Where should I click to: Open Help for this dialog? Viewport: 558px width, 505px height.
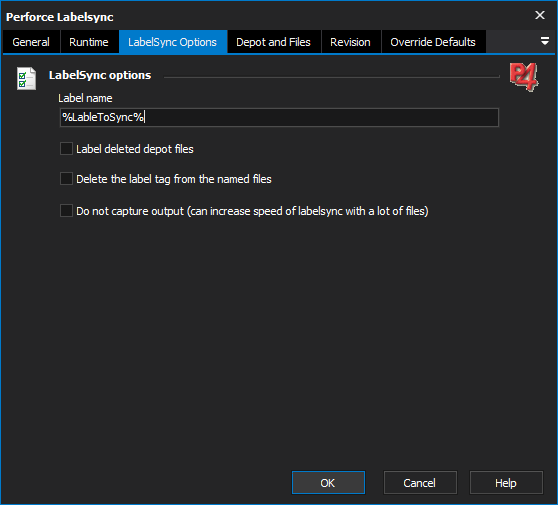506,483
